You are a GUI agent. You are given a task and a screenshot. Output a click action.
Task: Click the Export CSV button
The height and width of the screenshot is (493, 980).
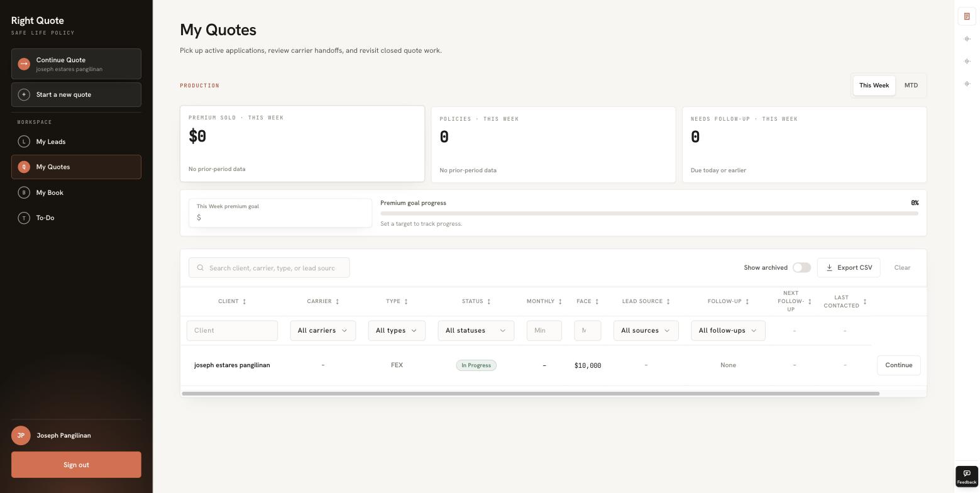tap(849, 268)
